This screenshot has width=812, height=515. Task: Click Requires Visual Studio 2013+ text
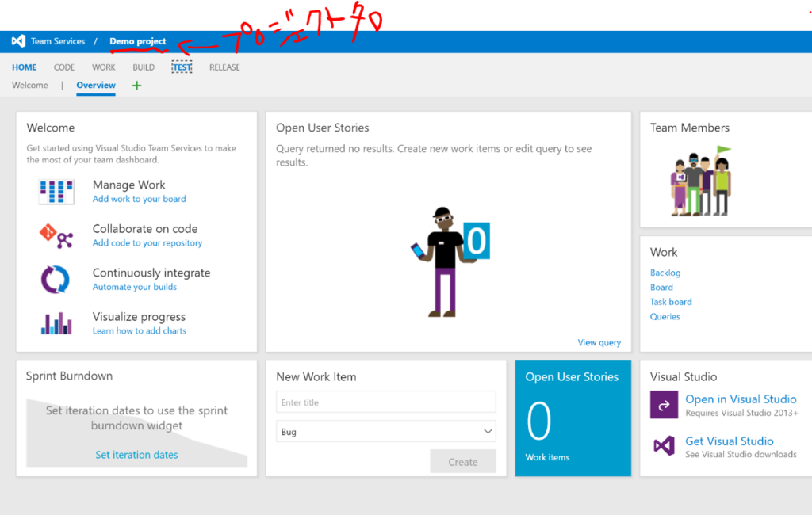(x=741, y=413)
